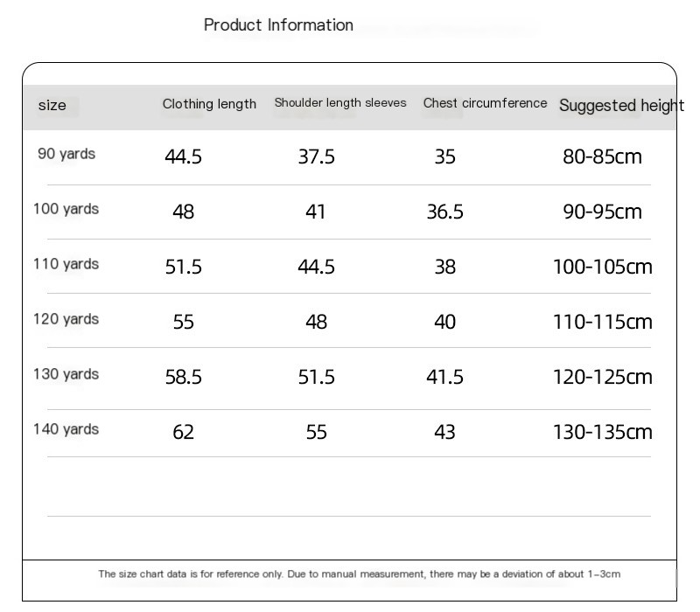The image size is (700, 612).
Task: Click the 140 yards size label
Action: [x=66, y=429]
